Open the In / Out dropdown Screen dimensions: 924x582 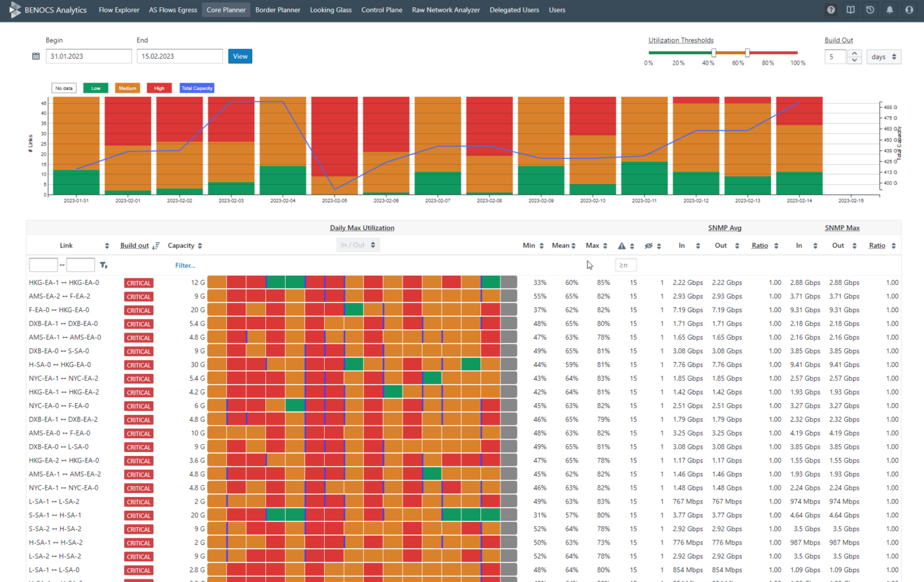358,245
